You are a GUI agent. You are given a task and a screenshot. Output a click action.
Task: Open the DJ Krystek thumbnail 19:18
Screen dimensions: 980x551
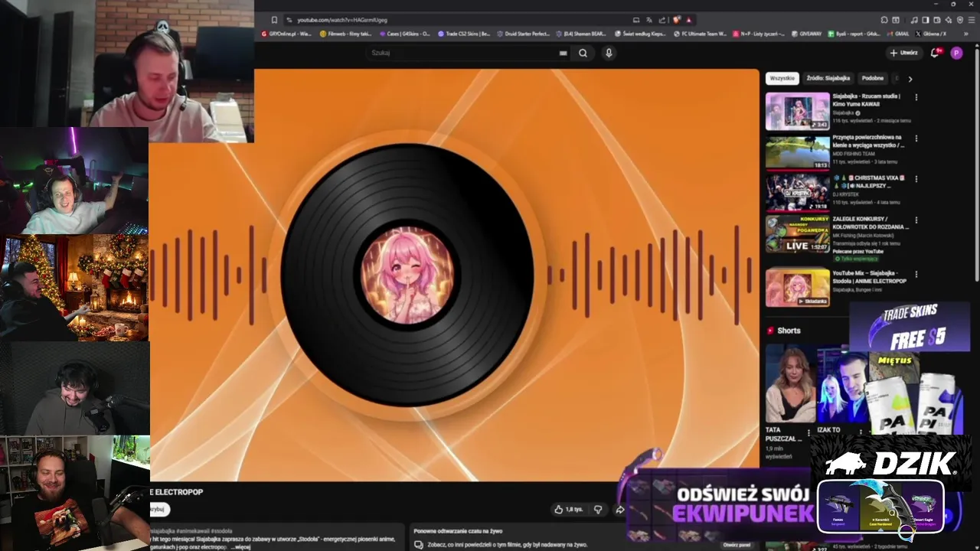coord(797,193)
